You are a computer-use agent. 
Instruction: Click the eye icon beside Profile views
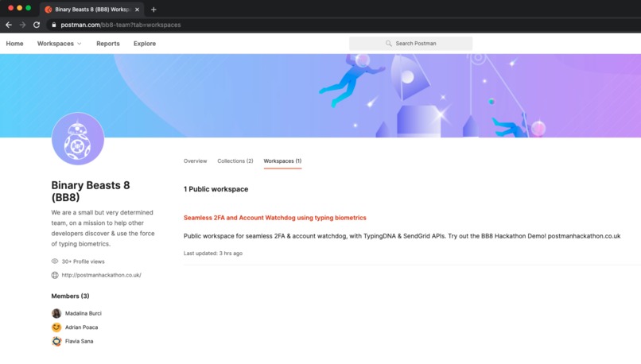55,261
